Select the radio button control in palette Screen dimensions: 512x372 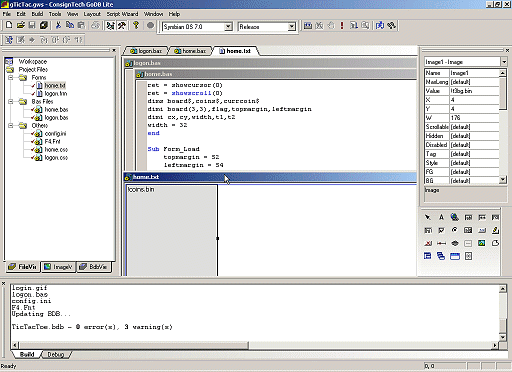pos(455,230)
